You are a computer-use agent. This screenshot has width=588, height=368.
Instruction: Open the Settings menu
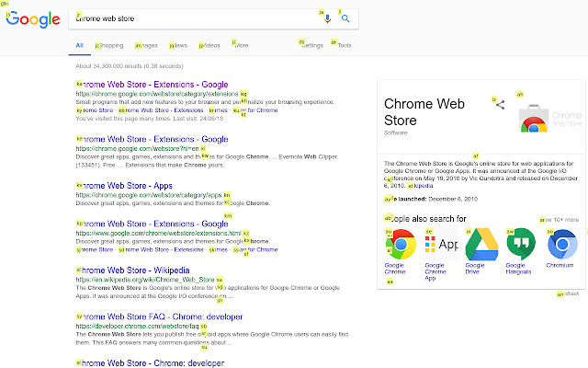[x=311, y=45]
